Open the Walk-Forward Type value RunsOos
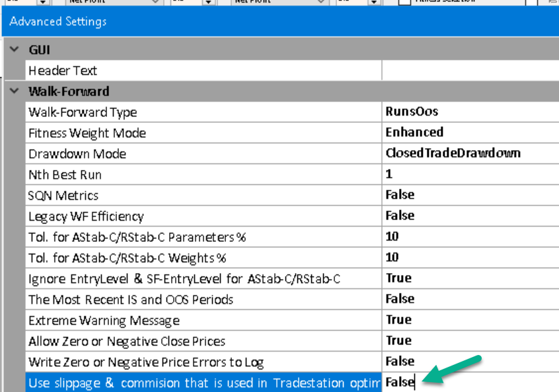The image size is (559, 392). 469,112
